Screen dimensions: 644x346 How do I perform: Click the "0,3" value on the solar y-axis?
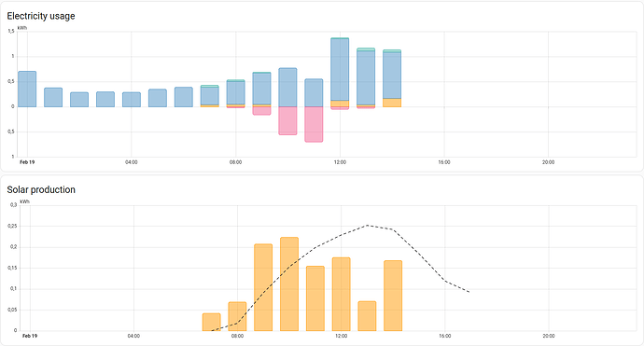13,205
